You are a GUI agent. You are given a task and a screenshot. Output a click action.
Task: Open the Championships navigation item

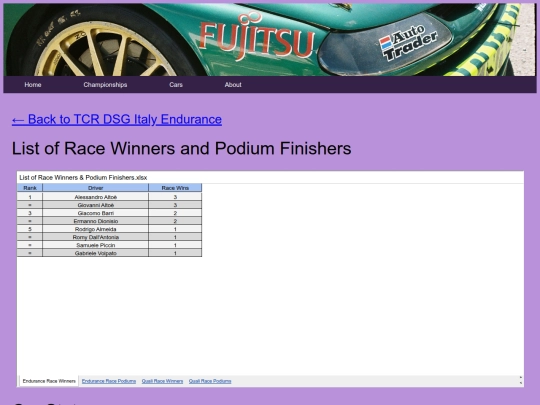(105, 85)
